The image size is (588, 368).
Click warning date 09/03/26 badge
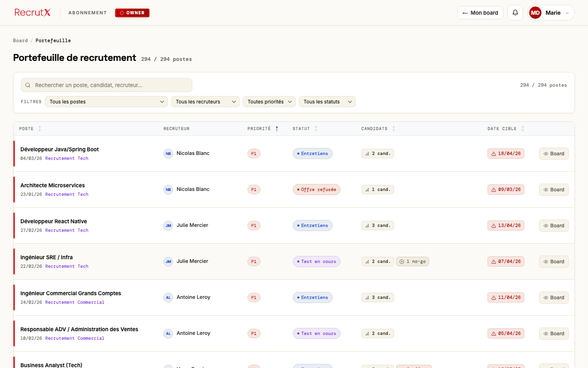pos(506,190)
